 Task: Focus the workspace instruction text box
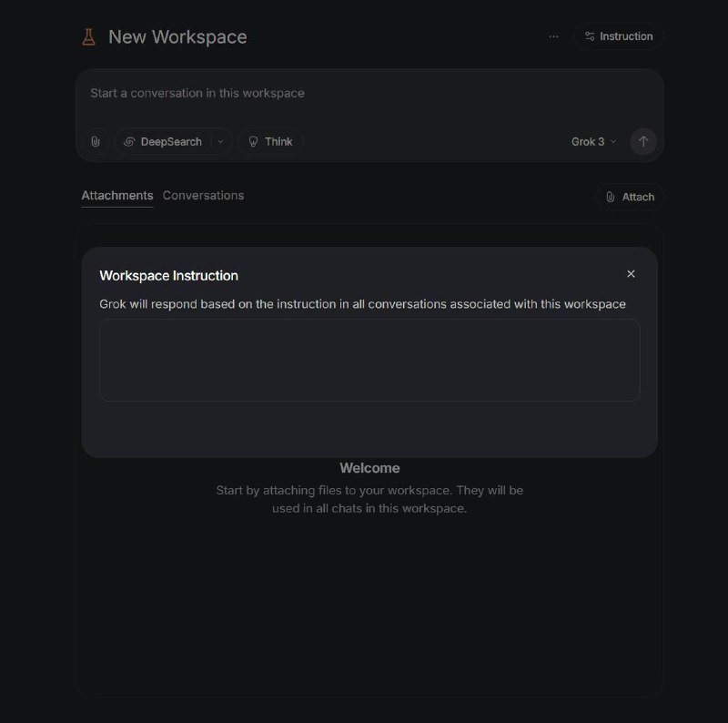click(x=369, y=360)
